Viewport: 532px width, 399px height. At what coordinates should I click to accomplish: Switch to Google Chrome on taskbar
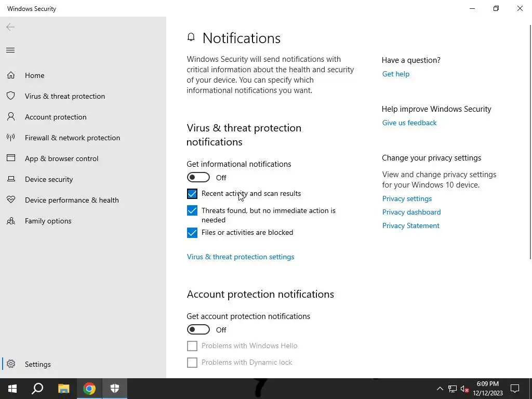tap(89, 389)
